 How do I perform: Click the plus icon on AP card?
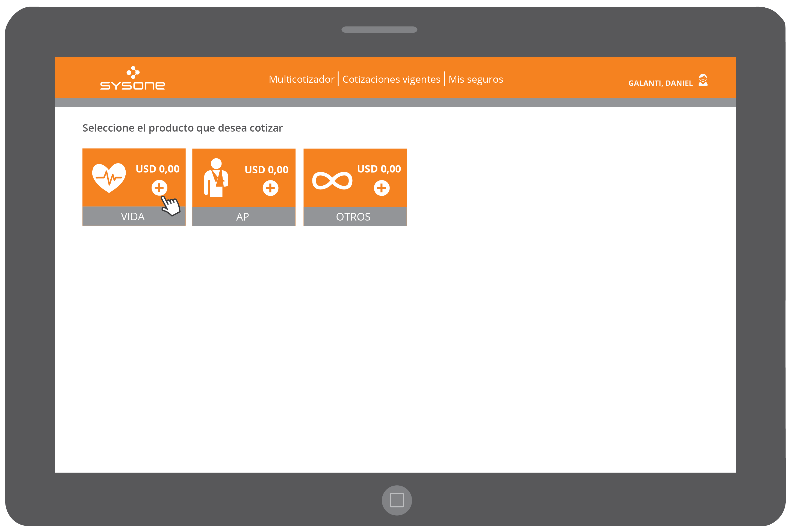pos(270,188)
